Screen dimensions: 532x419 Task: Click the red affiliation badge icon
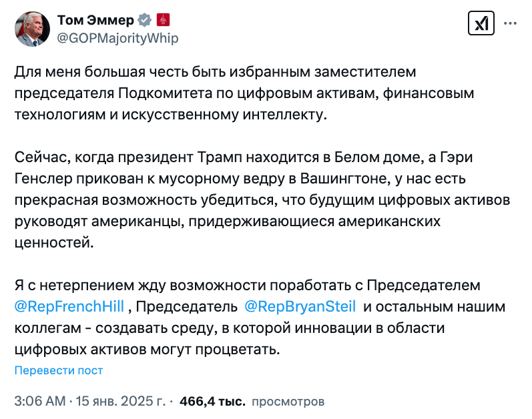pyautogui.click(x=164, y=18)
